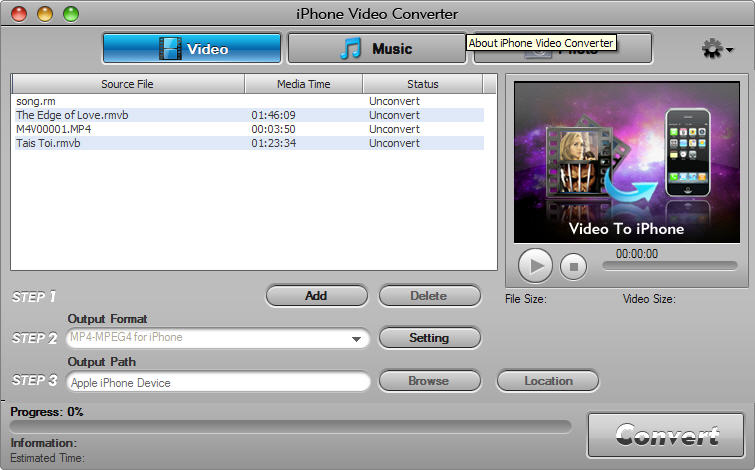The width and height of the screenshot is (755, 470).
Task: Click the yellow minimize window button
Action: click(x=45, y=13)
